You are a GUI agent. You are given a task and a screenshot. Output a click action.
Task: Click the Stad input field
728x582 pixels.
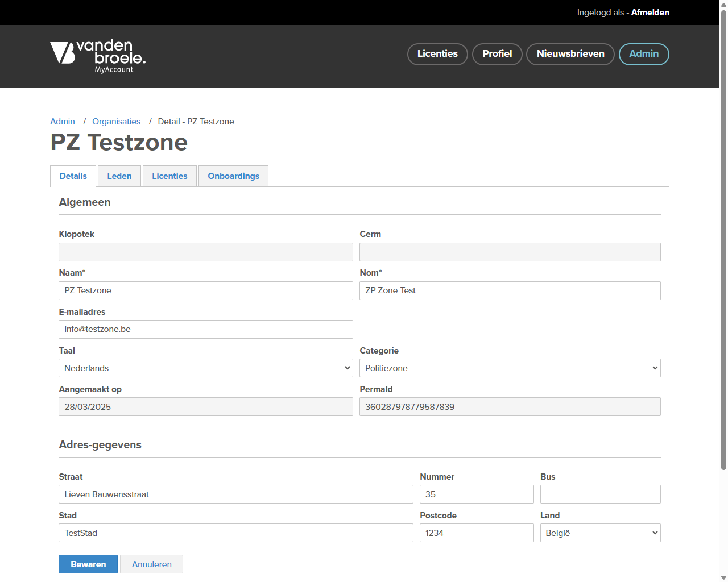[236, 533]
